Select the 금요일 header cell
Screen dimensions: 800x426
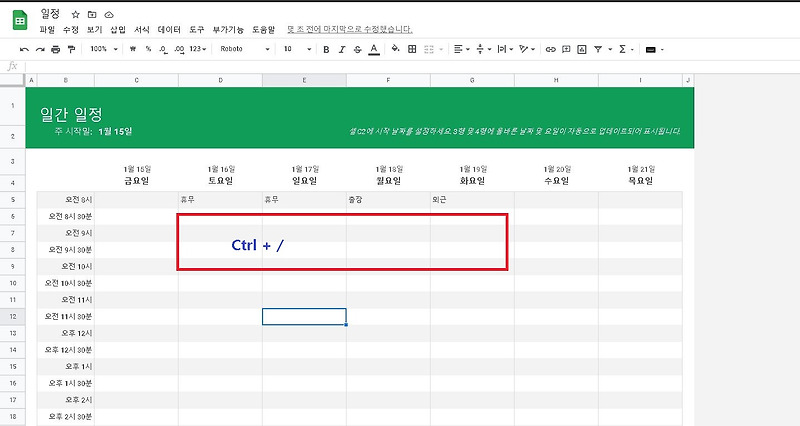[136, 181]
